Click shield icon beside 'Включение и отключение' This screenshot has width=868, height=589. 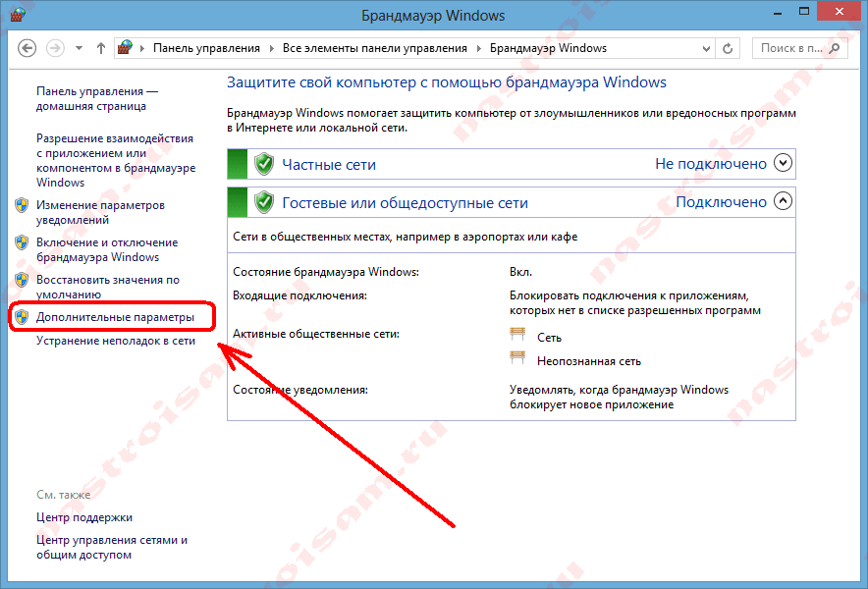22,242
